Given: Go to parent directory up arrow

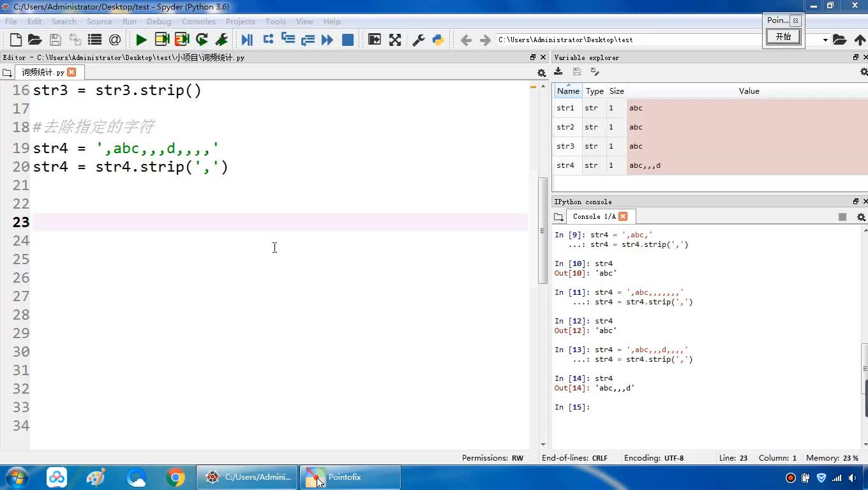Looking at the screenshot, I should pyautogui.click(x=860, y=40).
